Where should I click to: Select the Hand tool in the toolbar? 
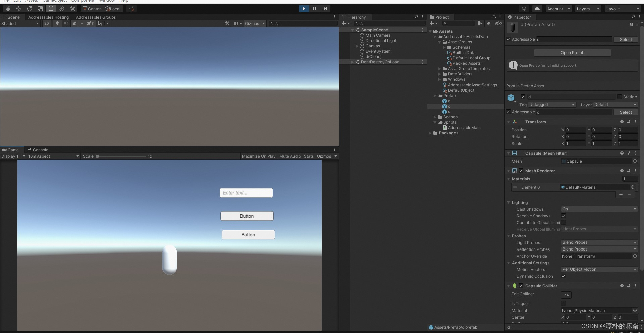(7, 9)
